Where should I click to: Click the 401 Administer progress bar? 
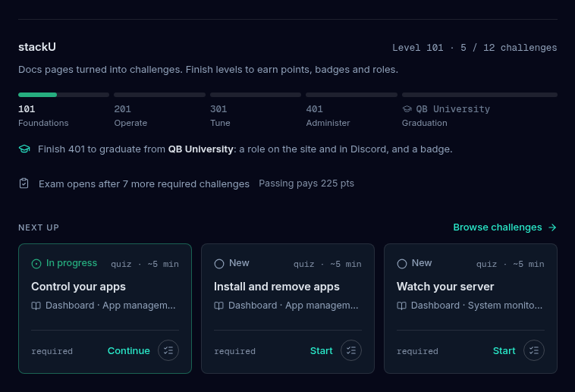[352, 95]
